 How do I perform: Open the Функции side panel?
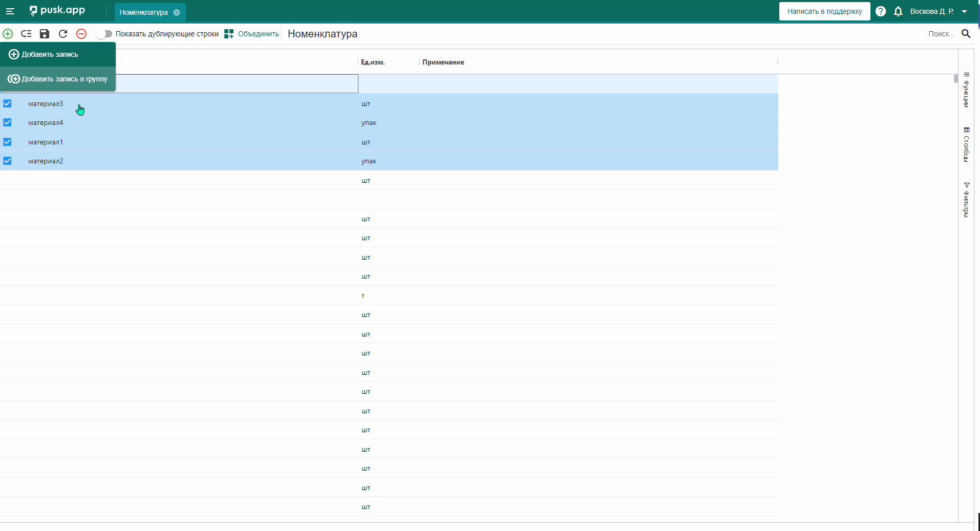pos(966,90)
